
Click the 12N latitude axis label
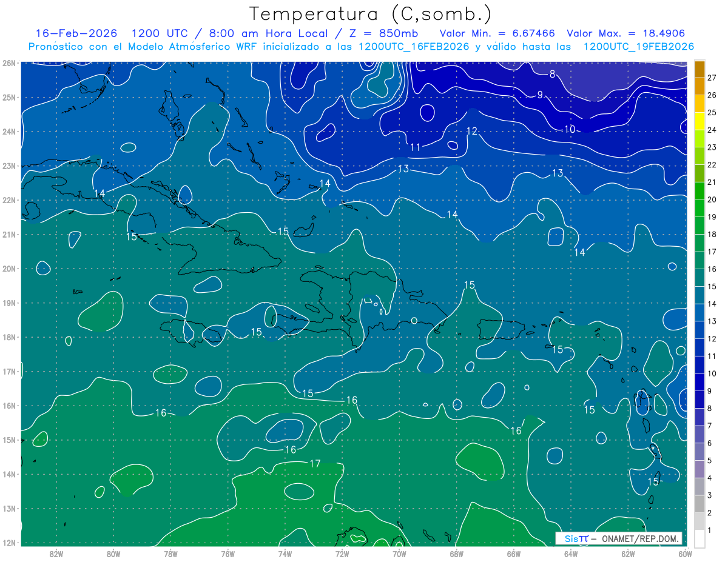click(x=8, y=543)
